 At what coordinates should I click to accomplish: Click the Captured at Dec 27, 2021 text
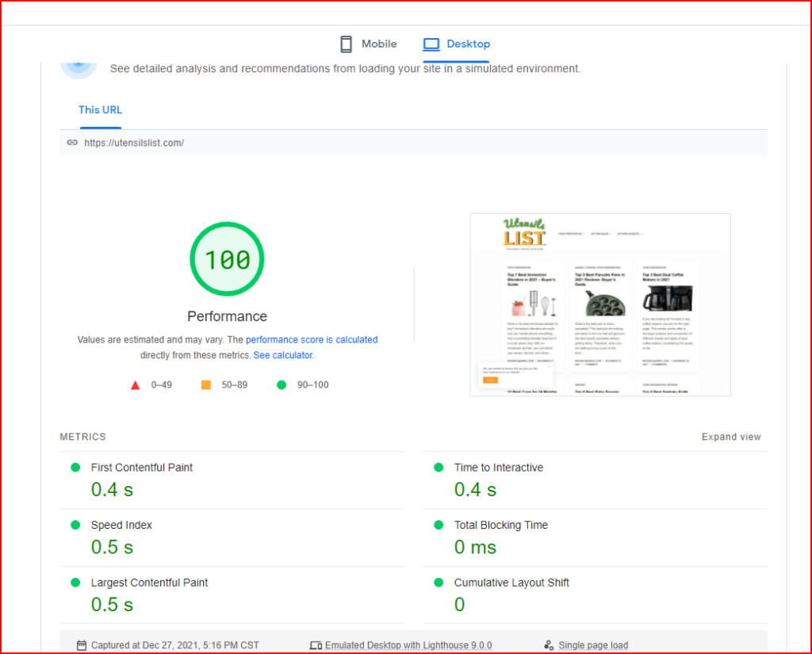(175, 645)
